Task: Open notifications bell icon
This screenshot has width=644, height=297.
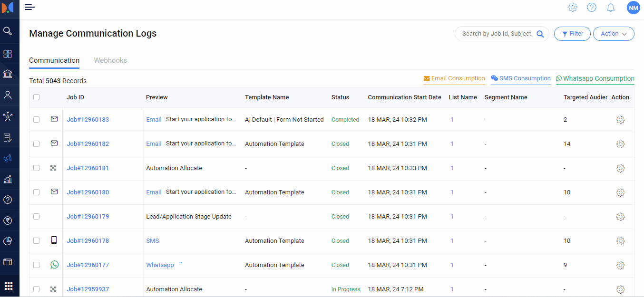Action: tap(611, 7)
